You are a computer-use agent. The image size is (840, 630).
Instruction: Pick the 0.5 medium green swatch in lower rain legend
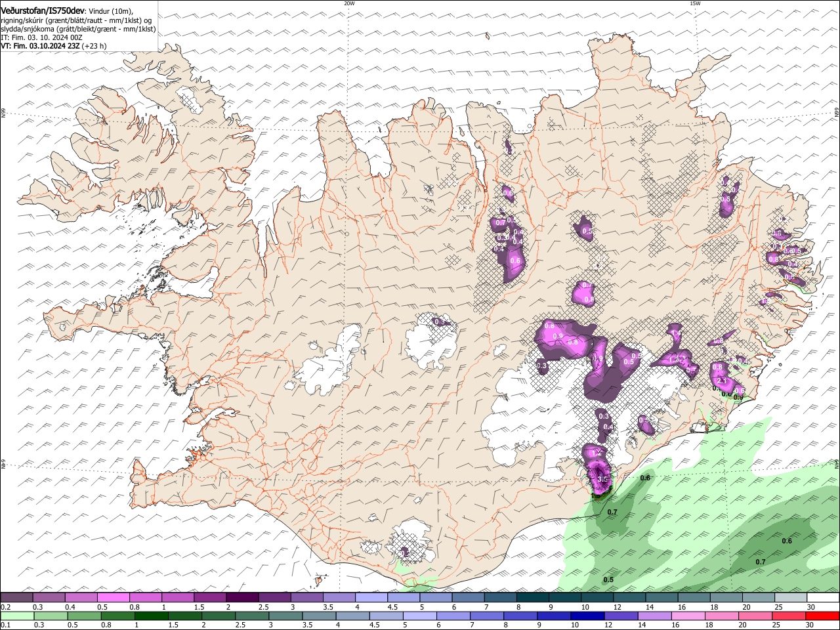[85, 616]
